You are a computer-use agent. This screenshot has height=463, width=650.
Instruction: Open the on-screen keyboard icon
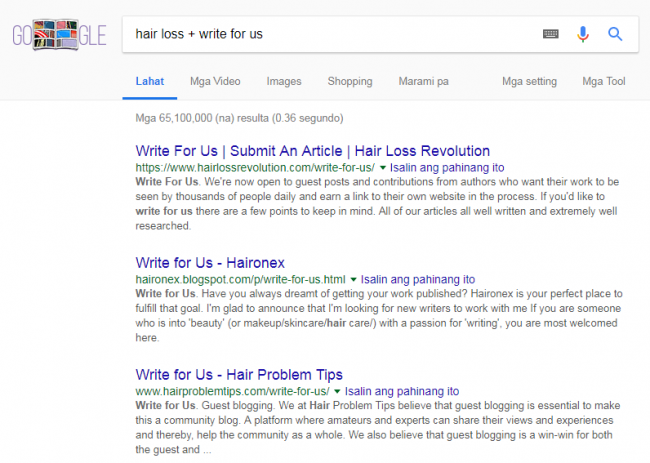[550, 34]
